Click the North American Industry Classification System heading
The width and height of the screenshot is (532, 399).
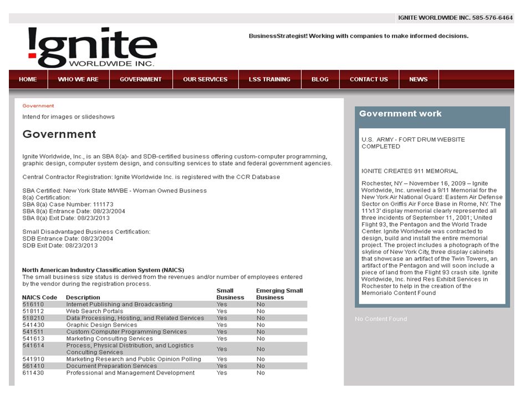[x=103, y=270]
